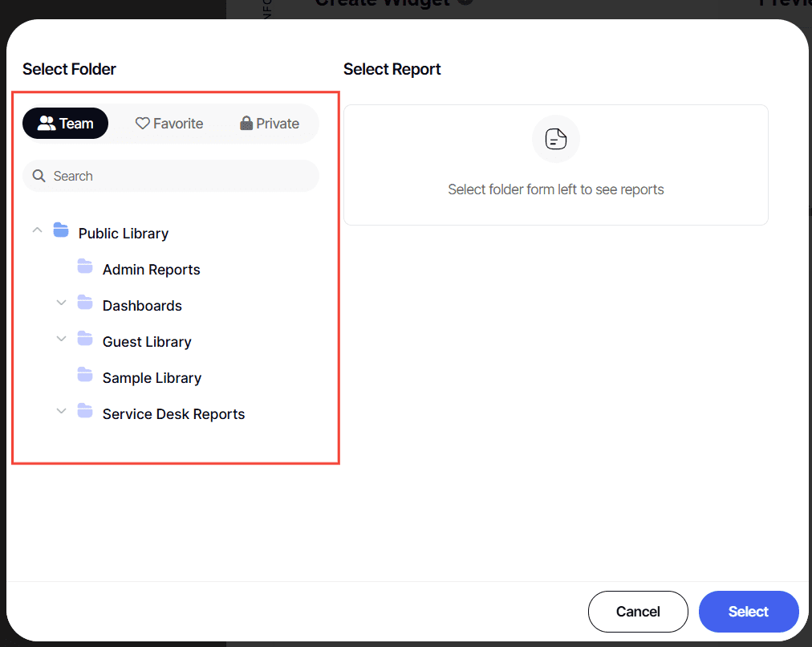Switch to the Private folders tab
The image size is (812, 647).
[270, 124]
